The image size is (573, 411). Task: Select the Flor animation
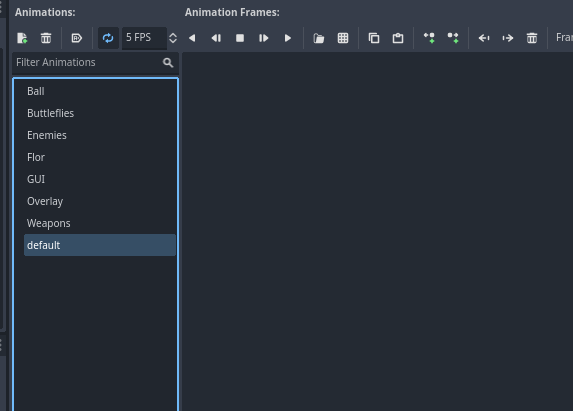100,157
